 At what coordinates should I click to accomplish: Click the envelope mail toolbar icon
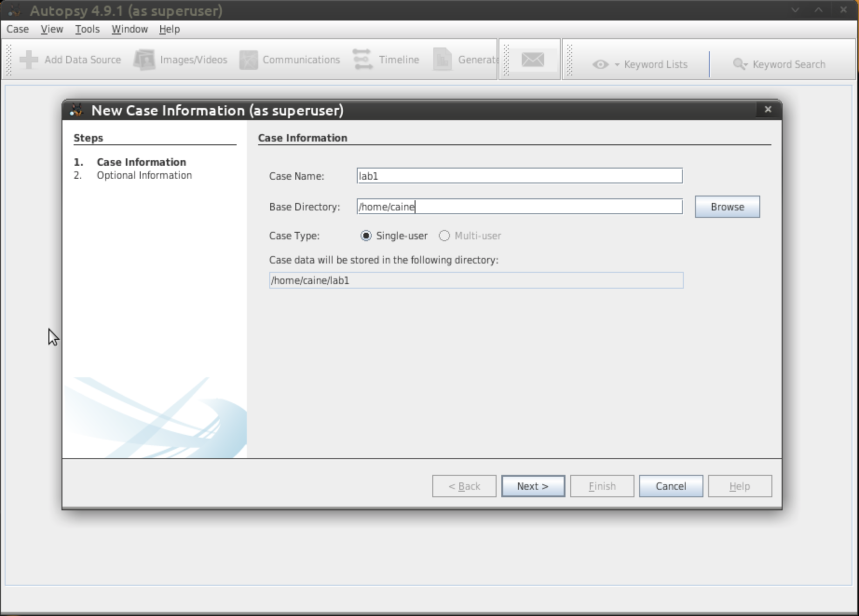pos(533,60)
